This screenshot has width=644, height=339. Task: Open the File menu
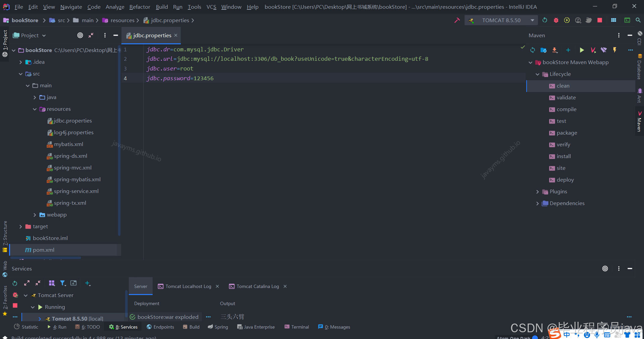[19, 7]
